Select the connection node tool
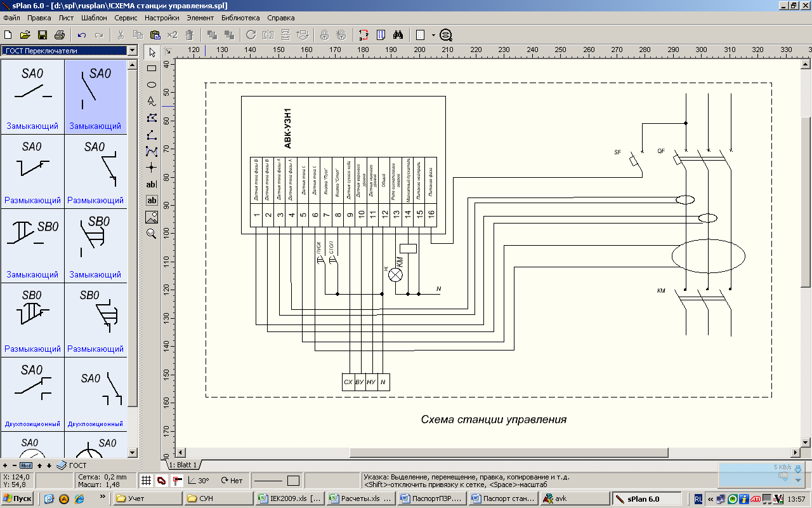 [x=152, y=168]
